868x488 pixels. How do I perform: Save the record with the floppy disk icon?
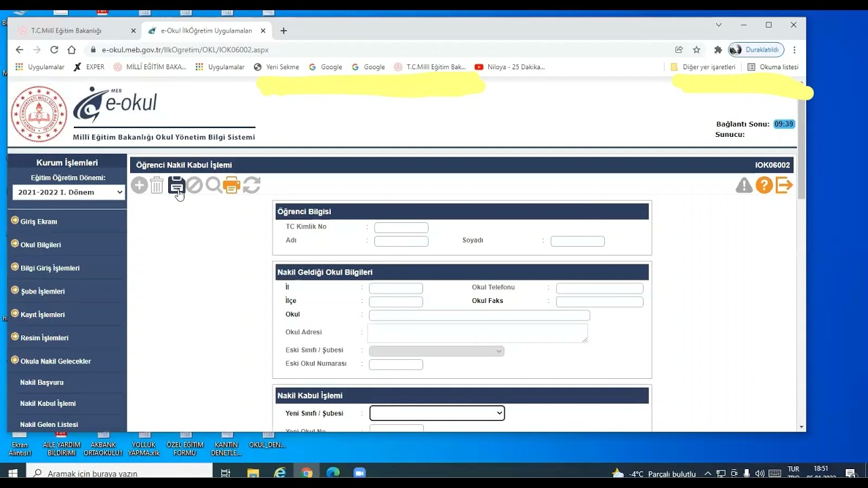(x=176, y=185)
